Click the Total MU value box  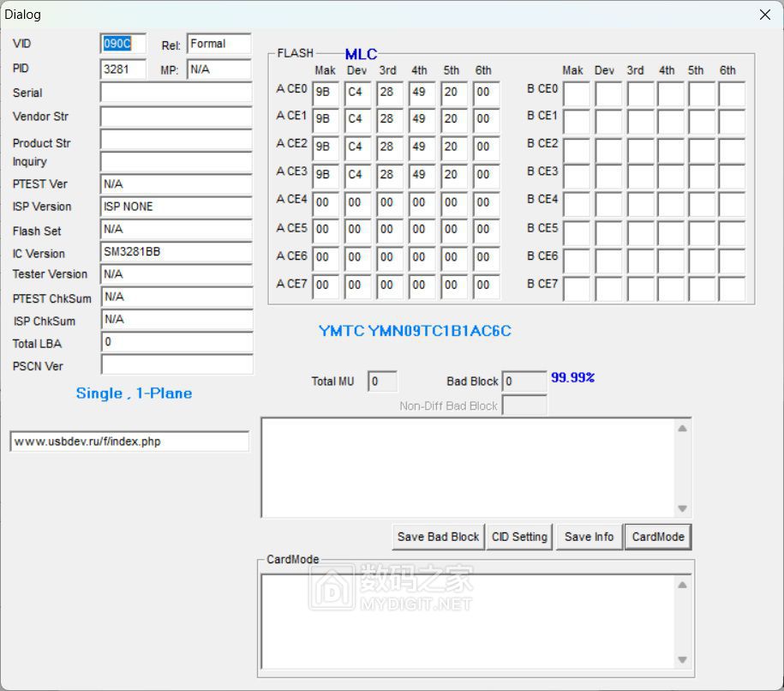382,382
